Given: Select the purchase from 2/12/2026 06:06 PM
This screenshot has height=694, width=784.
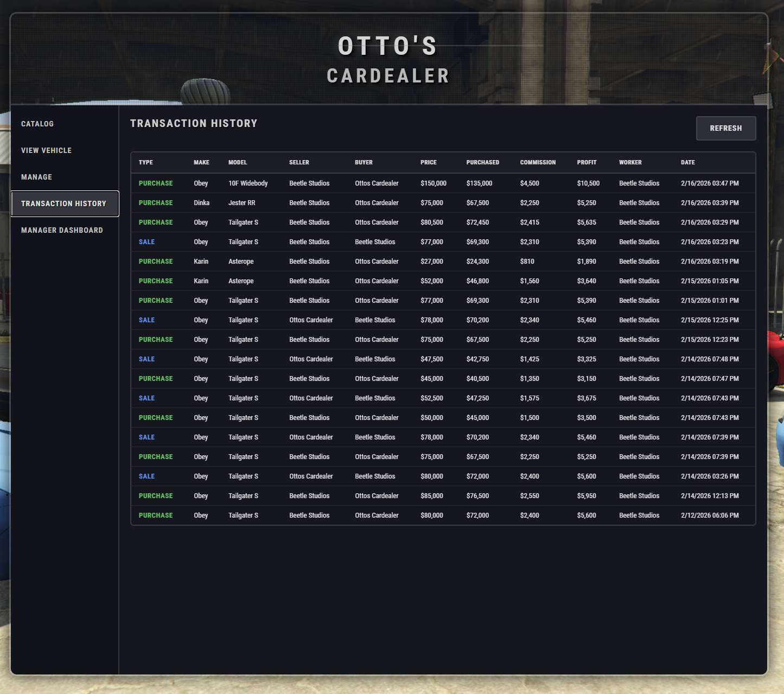Looking at the screenshot, I should click(x=443, y=515).
